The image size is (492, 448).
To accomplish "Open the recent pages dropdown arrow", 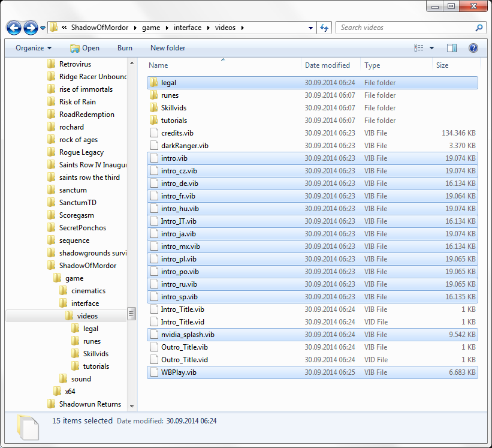I will tap(43, 28).
